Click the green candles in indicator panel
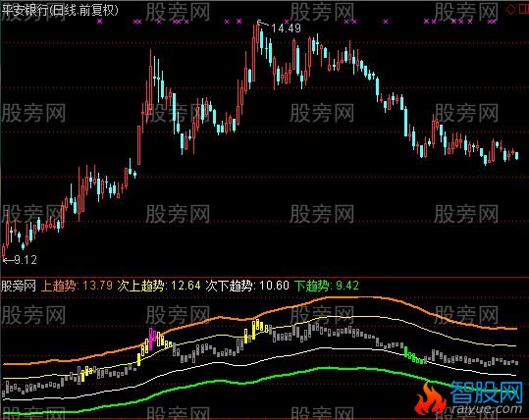This screenshot has width=529, height=420. tap(414, 356)
